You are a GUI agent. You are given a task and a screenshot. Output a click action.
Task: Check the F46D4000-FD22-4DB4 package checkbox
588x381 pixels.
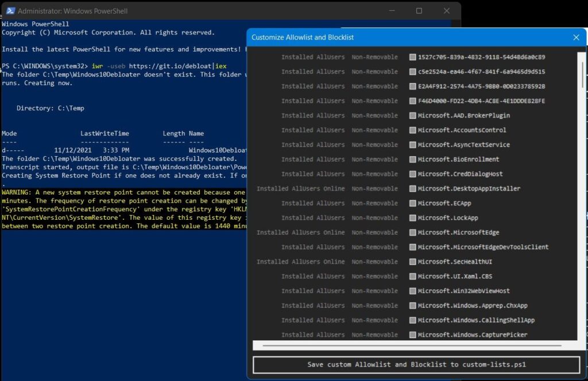point(412,101)
